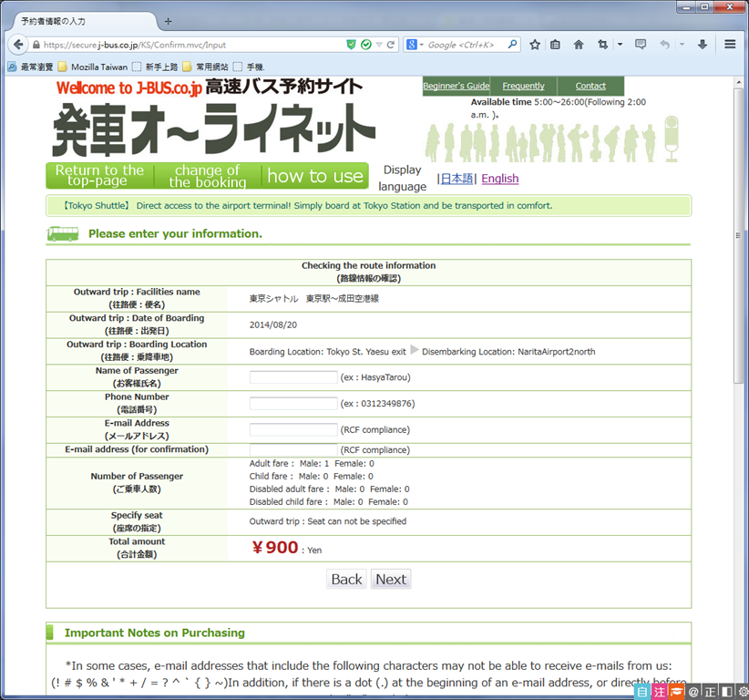Screen dimensions: 749x700
Task: Open the Beginner's Guide link
Action: tap(457, 86)
